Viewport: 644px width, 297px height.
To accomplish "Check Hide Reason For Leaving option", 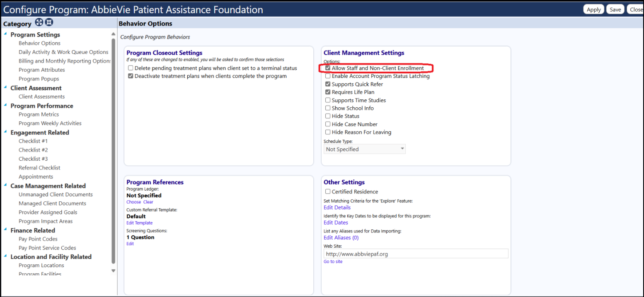I will 328,132.
